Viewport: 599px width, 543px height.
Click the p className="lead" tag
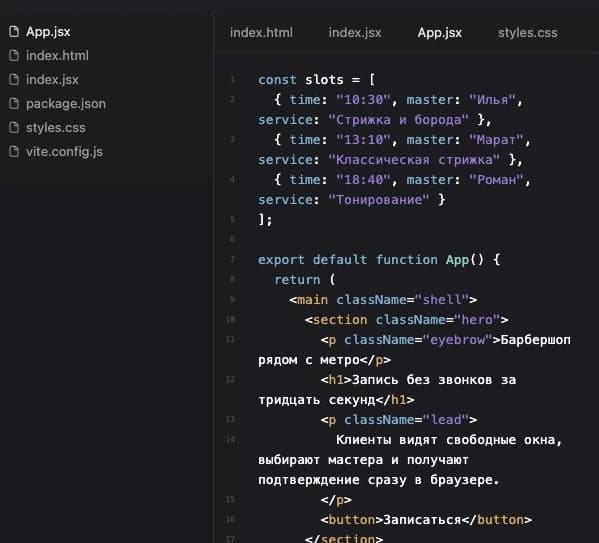[x=399, y=420]
